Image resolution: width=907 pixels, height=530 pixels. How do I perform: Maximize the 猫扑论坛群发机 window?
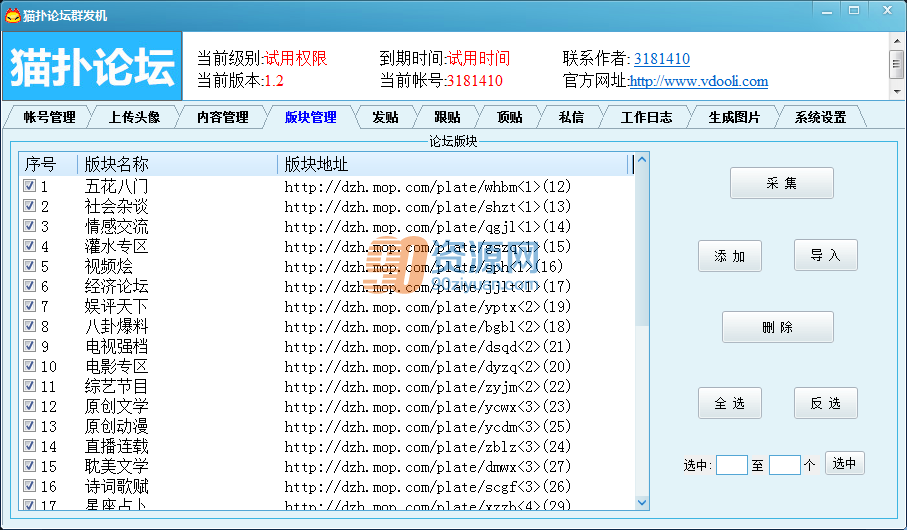pos(854,11)
